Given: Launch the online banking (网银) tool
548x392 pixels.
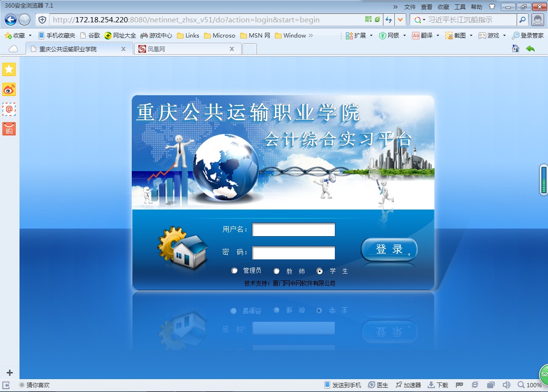Looking at the screenshot, I should 391,35.
